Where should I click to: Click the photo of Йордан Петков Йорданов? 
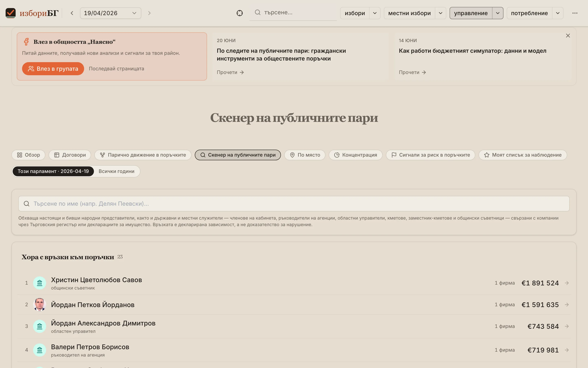40,305
